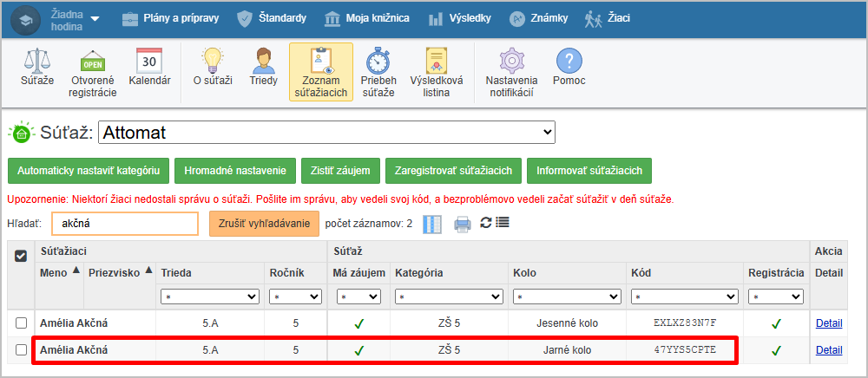The width and height of the screenshot is (868, 378).
Task: Open the Súťaže scales icon
Action: point(37,61)
